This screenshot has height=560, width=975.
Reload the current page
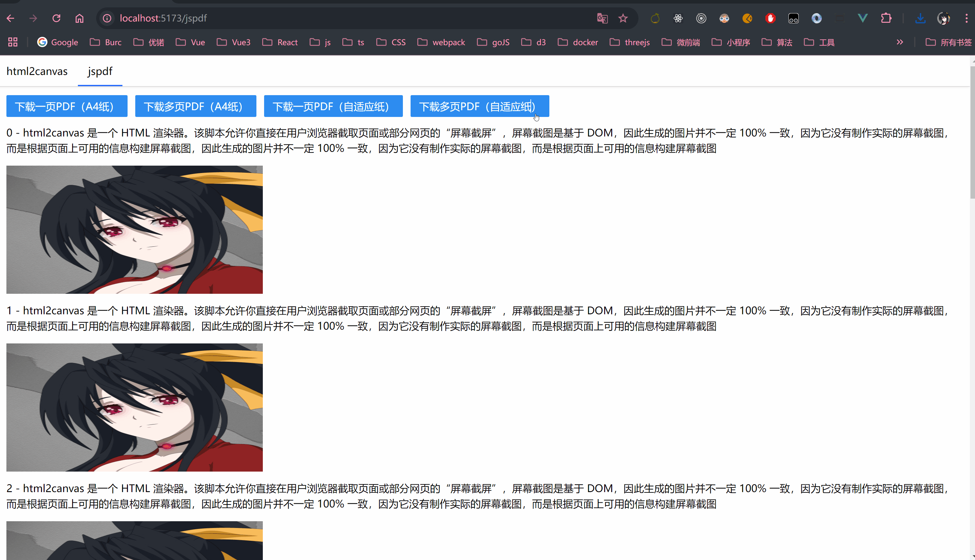point(56,18)
